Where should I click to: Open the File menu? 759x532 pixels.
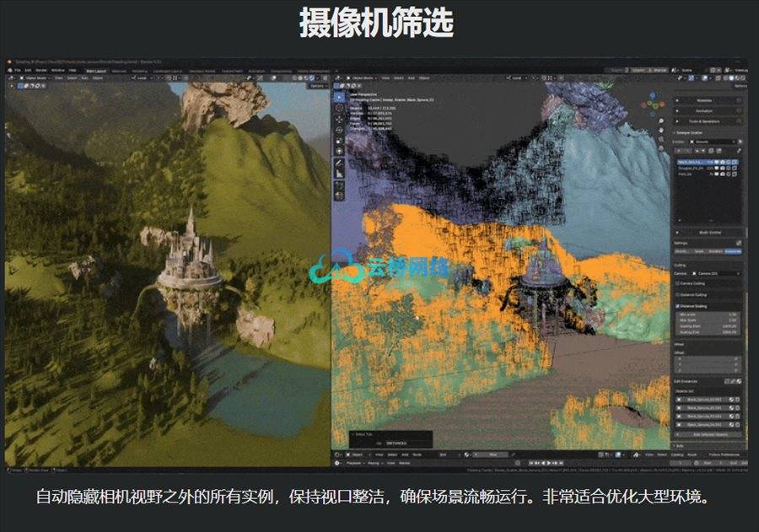pos(17,70)
